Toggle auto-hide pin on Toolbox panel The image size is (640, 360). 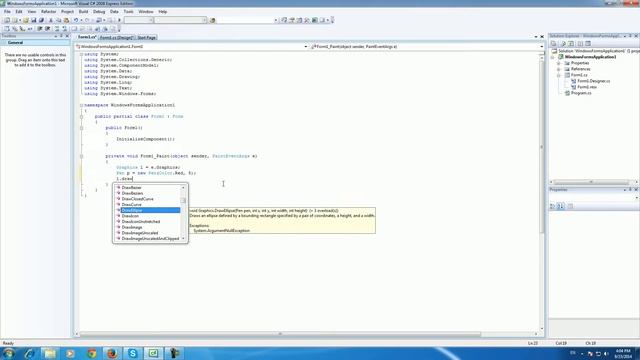point(61,36)
